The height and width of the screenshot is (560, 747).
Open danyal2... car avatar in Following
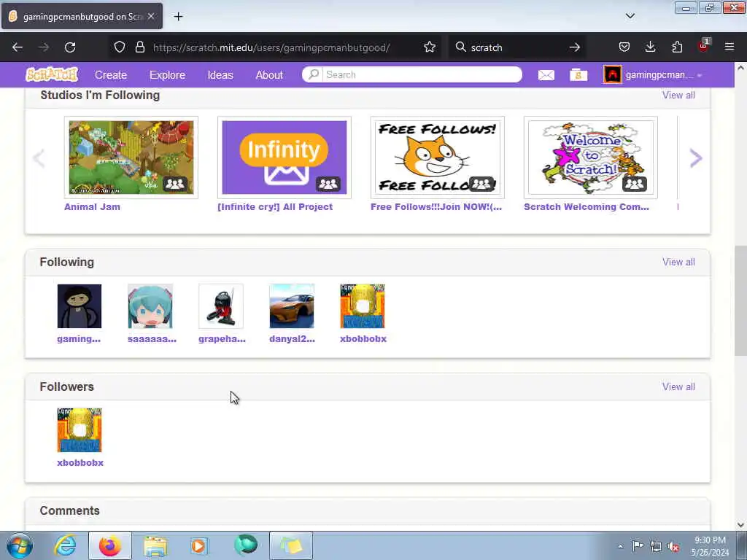click(292, 306)
